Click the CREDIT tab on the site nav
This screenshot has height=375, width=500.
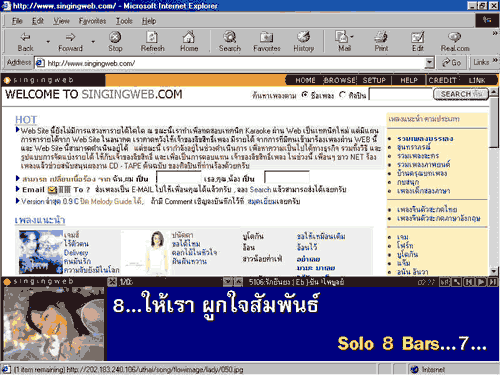(443, 80)
